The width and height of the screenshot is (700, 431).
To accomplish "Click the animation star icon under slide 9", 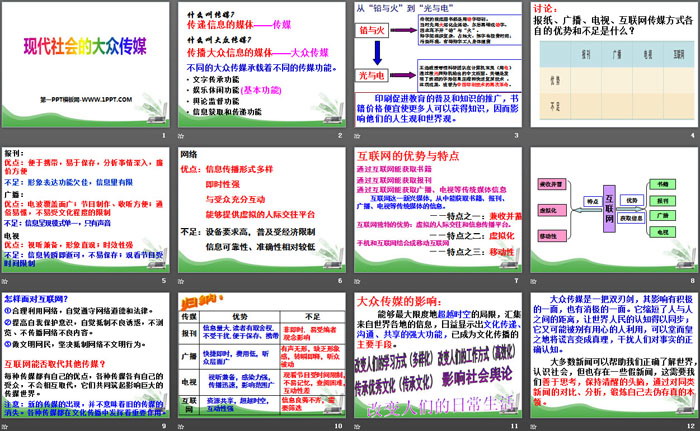I will (x=5, y=427).
